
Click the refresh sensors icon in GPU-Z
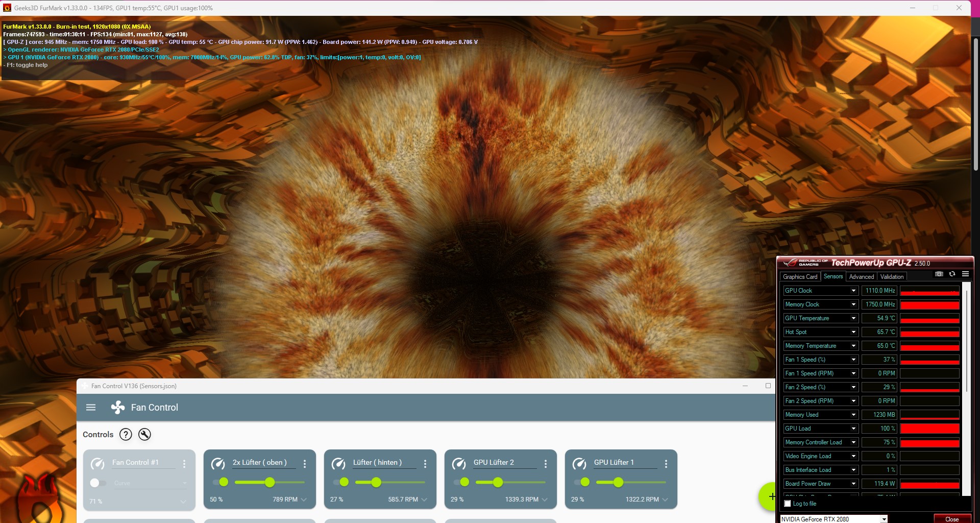[x=952, y=274]
